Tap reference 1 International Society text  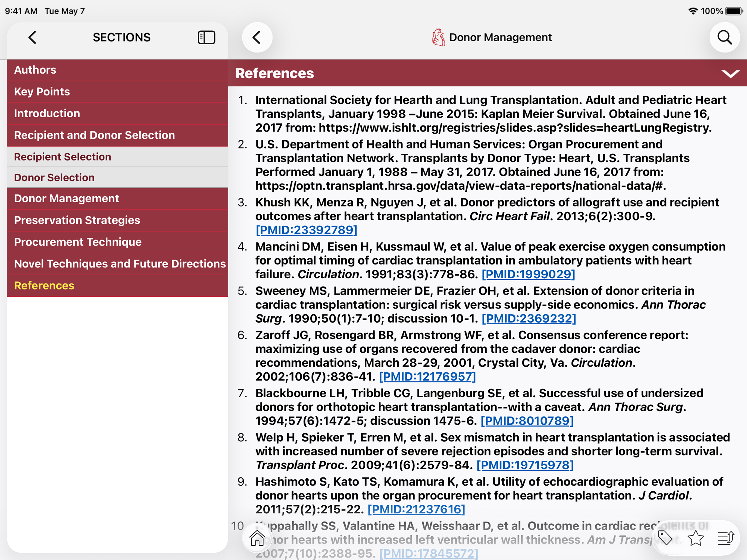[491, 114]
